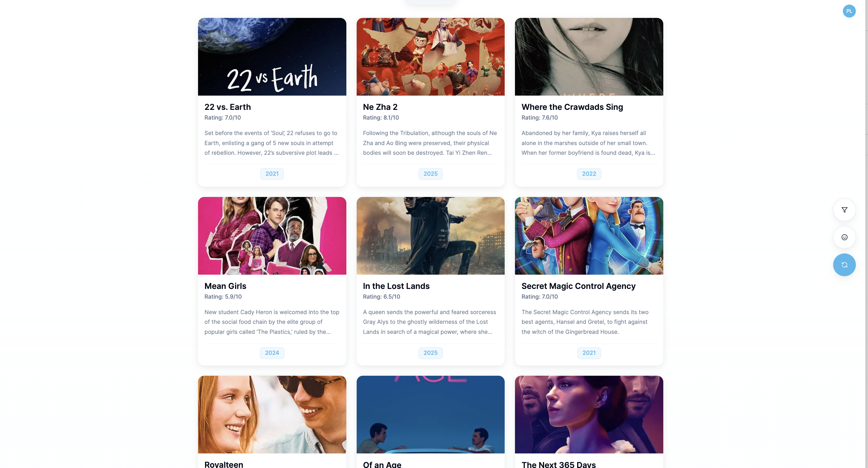
Task: Click the 22 vs. Earth description text
Action: 271,143
